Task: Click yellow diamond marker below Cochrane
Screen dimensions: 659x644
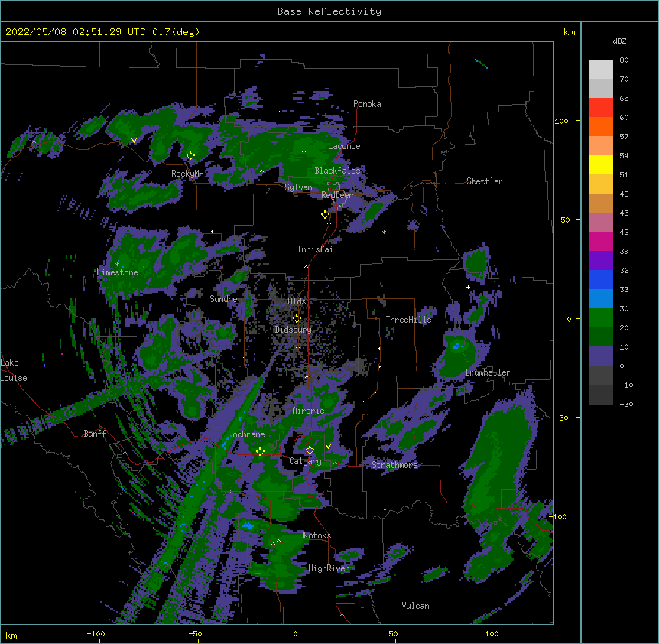Action: 260,452
